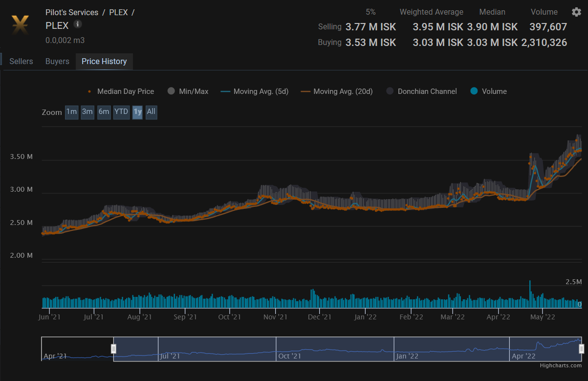Click the Selling weighted average 3.95 M ISK

438,27
